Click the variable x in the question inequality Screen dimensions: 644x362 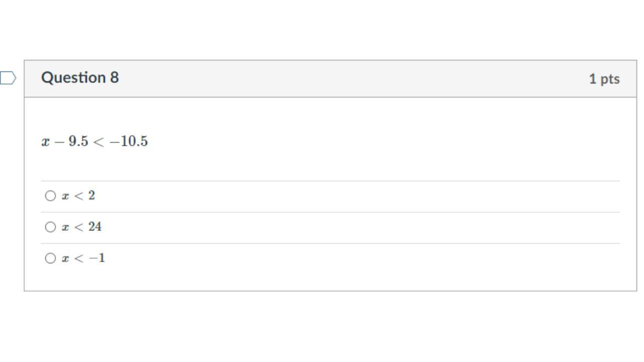[46, 142]
